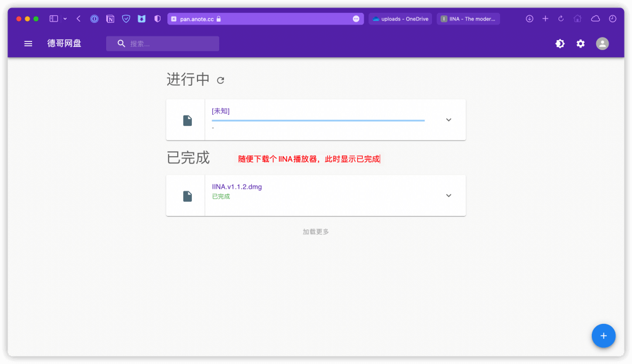Toggle the browser sidebar icon
Screen dimensions: 632x364
(x=54, y=19)
